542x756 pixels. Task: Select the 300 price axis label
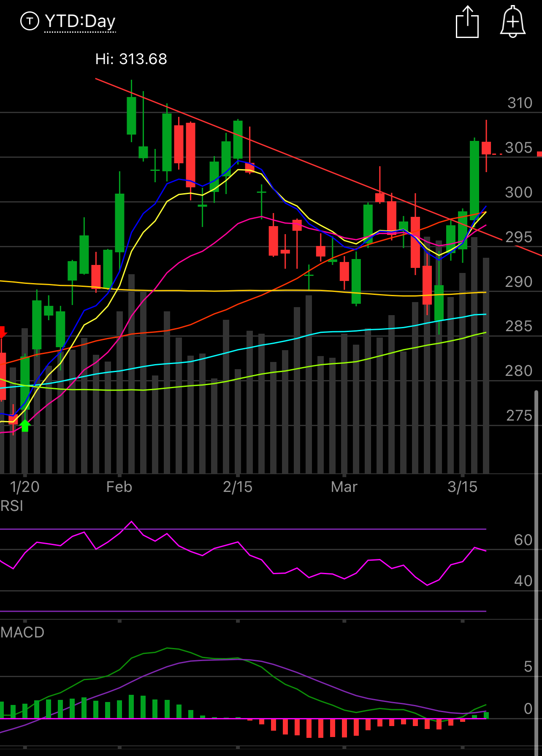(x=519, y=192)
